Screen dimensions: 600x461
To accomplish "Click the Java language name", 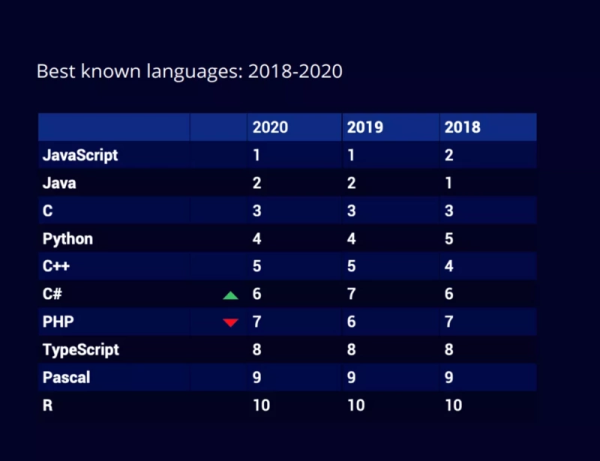I will point(59,183).
